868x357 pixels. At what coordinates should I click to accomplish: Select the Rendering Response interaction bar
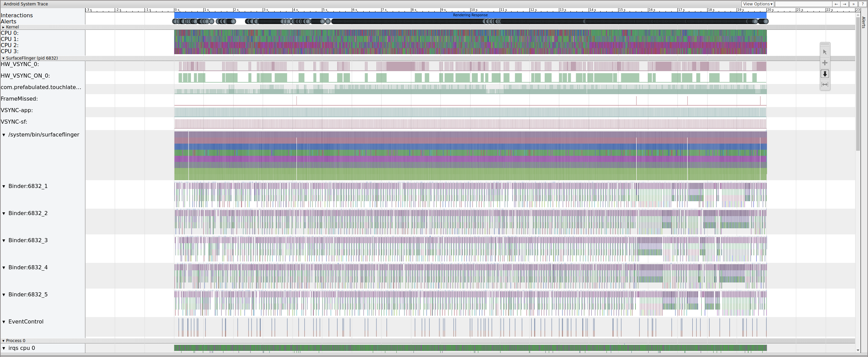pyautogui.click(x=470, y=15)
